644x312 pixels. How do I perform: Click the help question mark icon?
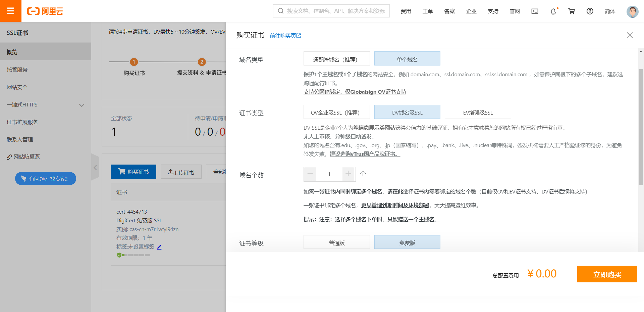(x=590, y=11)
